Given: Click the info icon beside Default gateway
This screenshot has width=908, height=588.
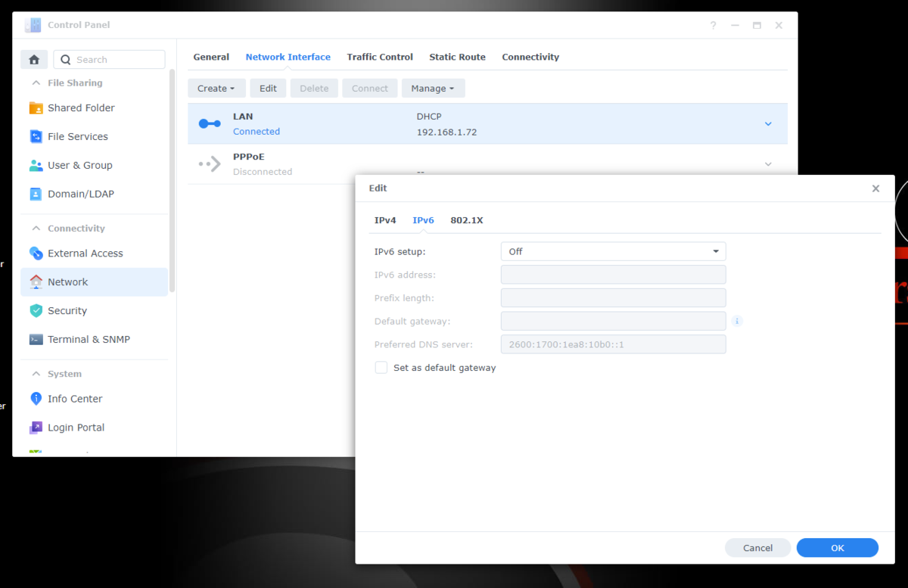Looking at the screenshot, I should 737,321.
